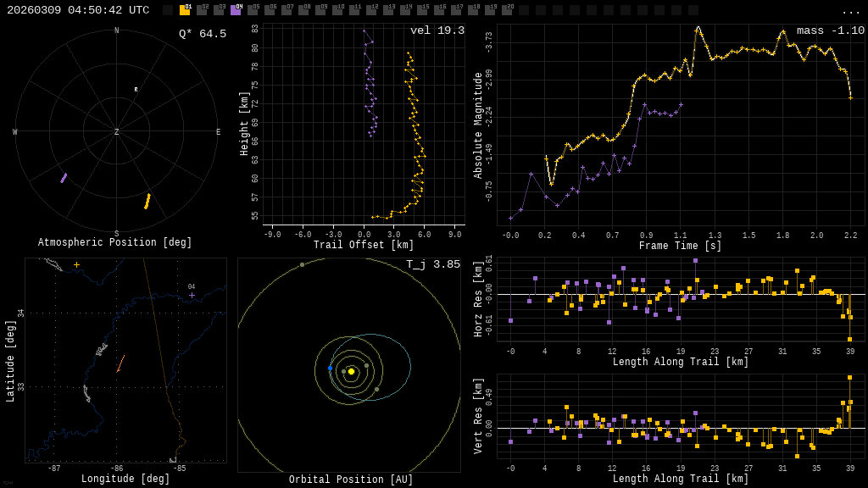
Task: Click the meteor ground track on the map
Action: [120, 363]
